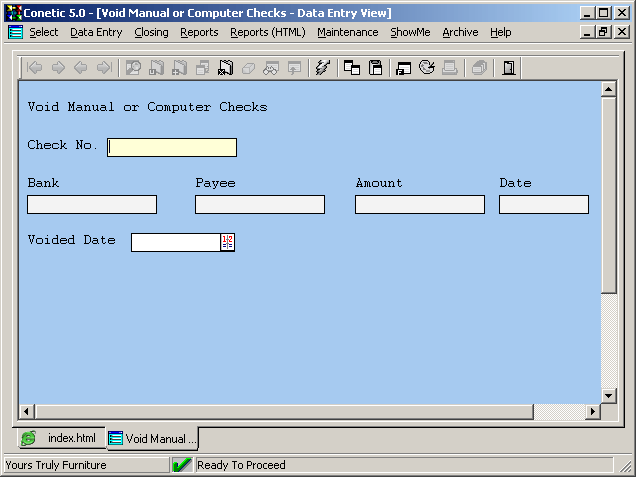
Task: Select the Void Manual tab
Action: tap(153, 439)
